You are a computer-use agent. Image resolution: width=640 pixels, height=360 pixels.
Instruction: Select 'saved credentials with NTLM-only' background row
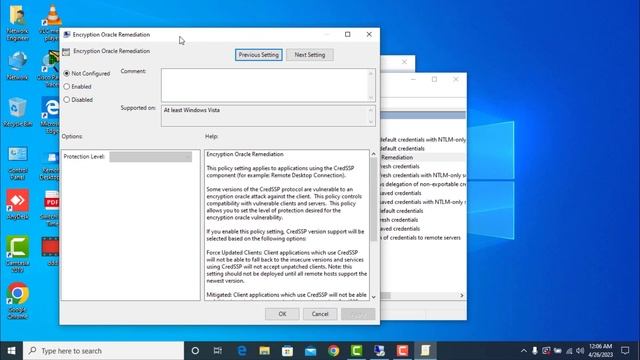pos(423,202)
